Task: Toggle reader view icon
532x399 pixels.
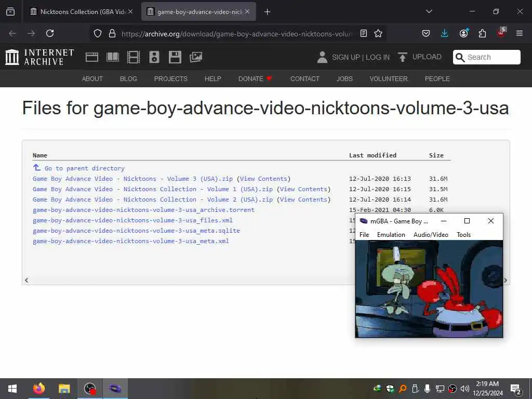Action: (363, 33)
